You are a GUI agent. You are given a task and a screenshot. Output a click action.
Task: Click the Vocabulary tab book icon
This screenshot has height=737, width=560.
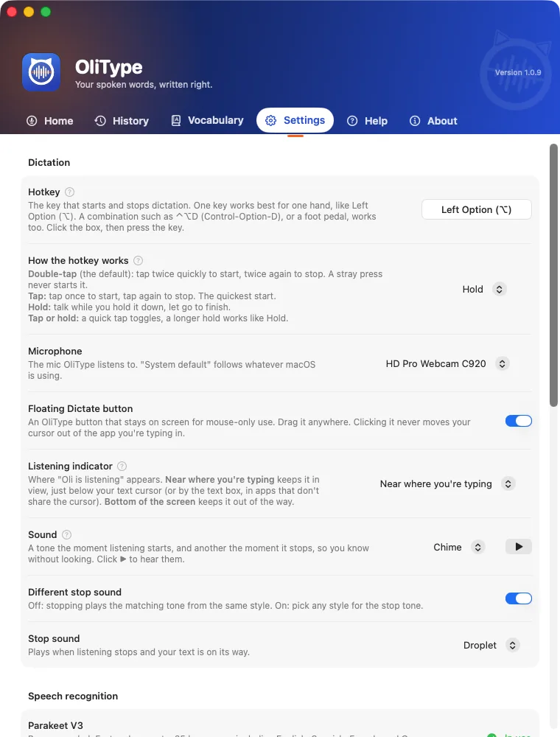click(x=175, y=120)
